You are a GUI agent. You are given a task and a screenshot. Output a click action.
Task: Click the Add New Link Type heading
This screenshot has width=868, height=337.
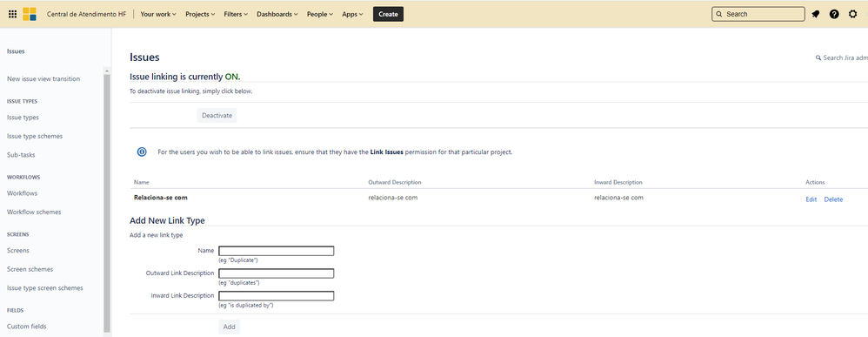coord(167,220)
